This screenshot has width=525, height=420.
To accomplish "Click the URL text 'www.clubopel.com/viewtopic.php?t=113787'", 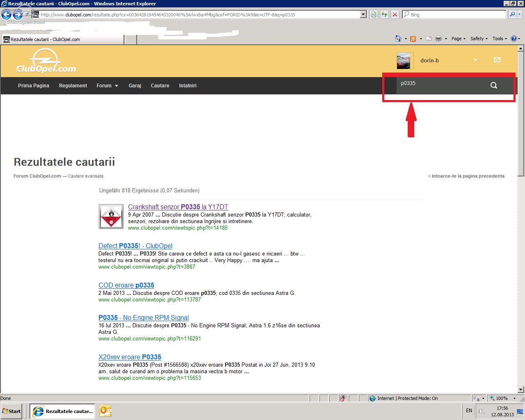I will [150, 300].
